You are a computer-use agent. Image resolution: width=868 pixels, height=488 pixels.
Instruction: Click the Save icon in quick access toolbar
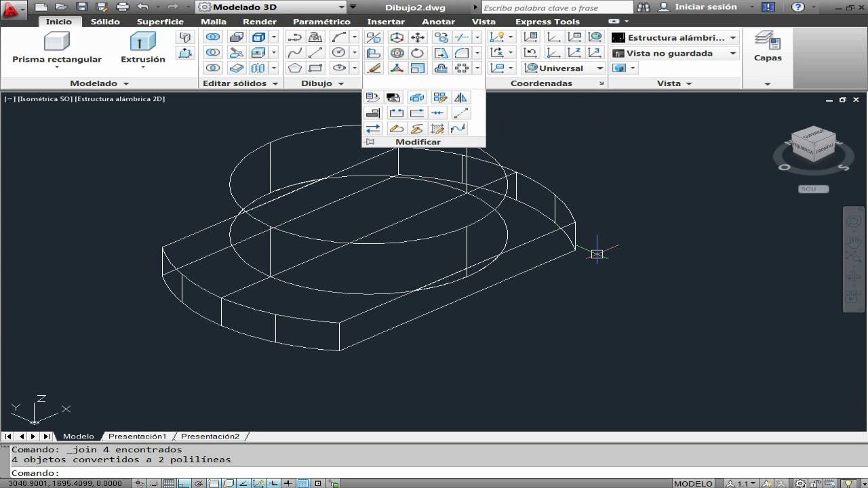click(x=81, y=7)
